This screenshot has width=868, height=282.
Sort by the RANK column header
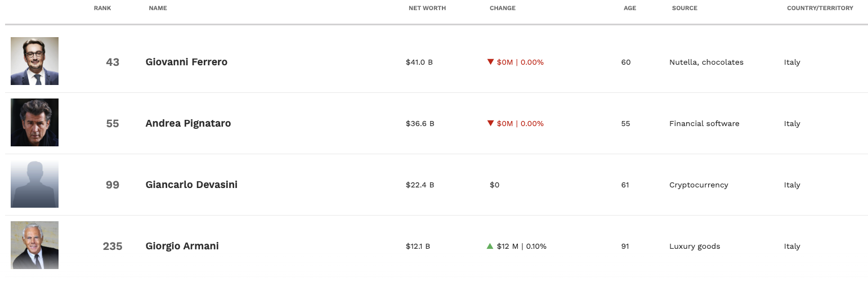pyautogui.click(x=102, y=8)
